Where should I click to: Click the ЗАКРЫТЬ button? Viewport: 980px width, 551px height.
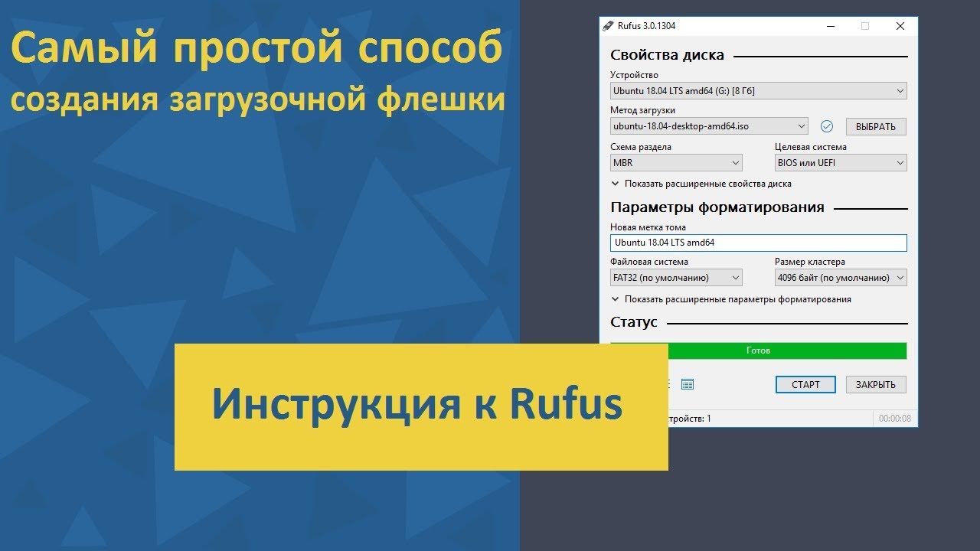[x=876, y=384]
